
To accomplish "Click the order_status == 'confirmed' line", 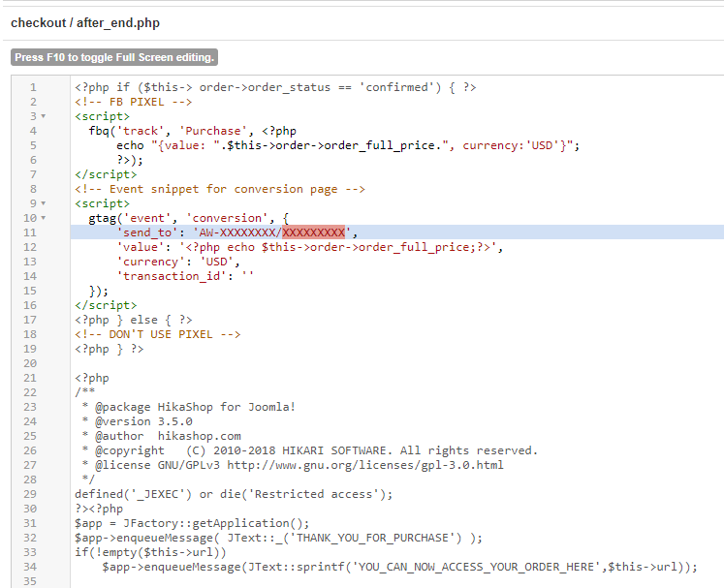I will 275,88.
